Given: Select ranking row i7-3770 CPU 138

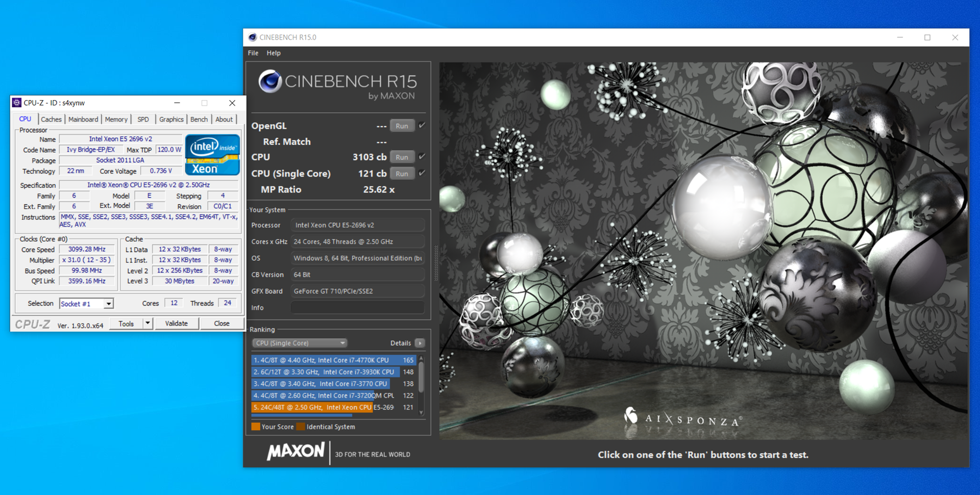Looking at the screenshot, I should (x=334, y=384).
